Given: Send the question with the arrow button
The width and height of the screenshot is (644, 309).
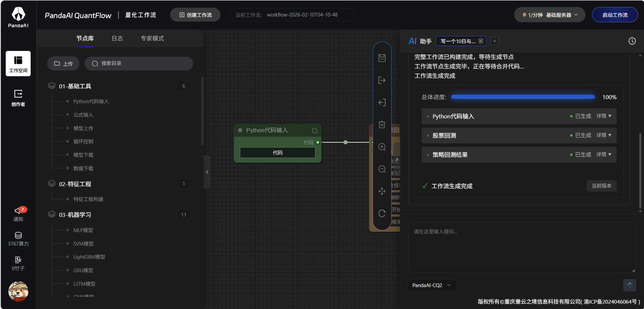Looking at the screenshot, I should click(x=630, y=285).
